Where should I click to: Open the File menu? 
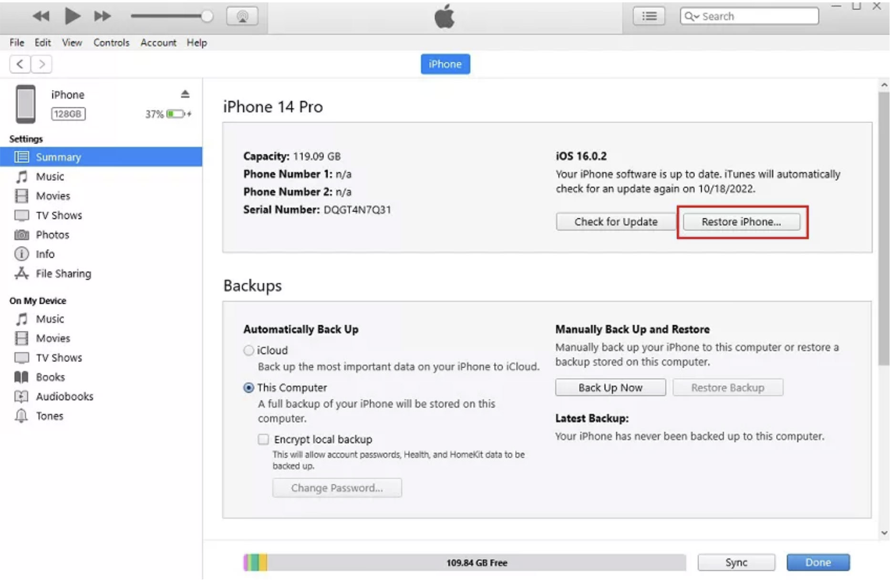[17, 42]
